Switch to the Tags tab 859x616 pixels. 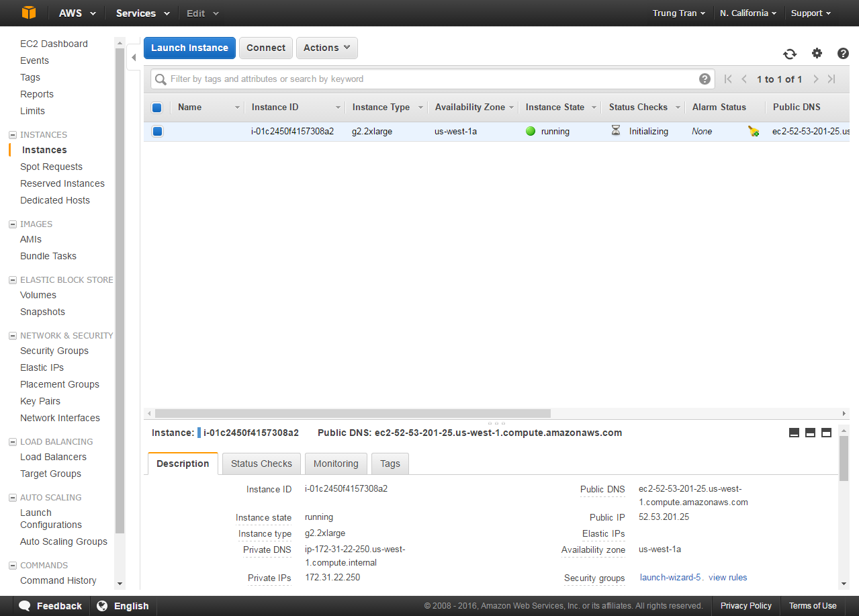tap(390, 464)
